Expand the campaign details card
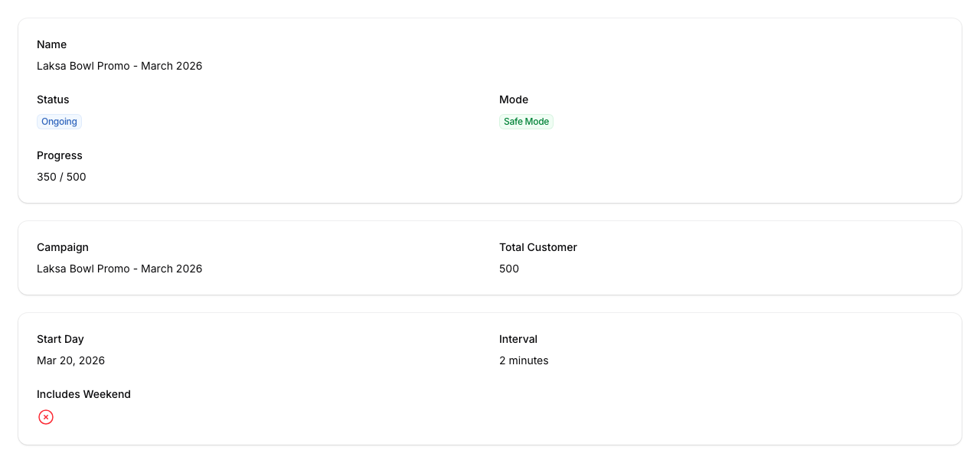This screenshot has width=980, height=463. point(490,257)
